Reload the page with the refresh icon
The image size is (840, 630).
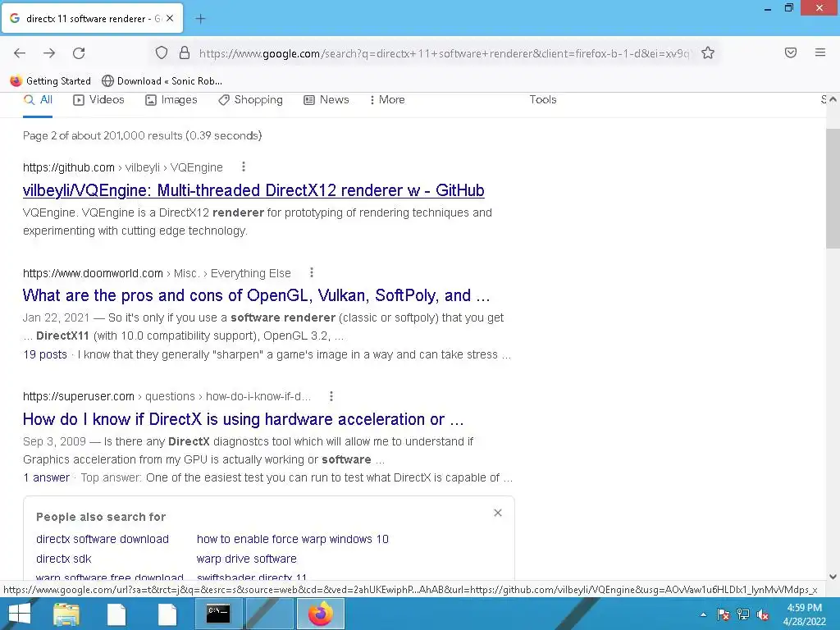point(79,53)
